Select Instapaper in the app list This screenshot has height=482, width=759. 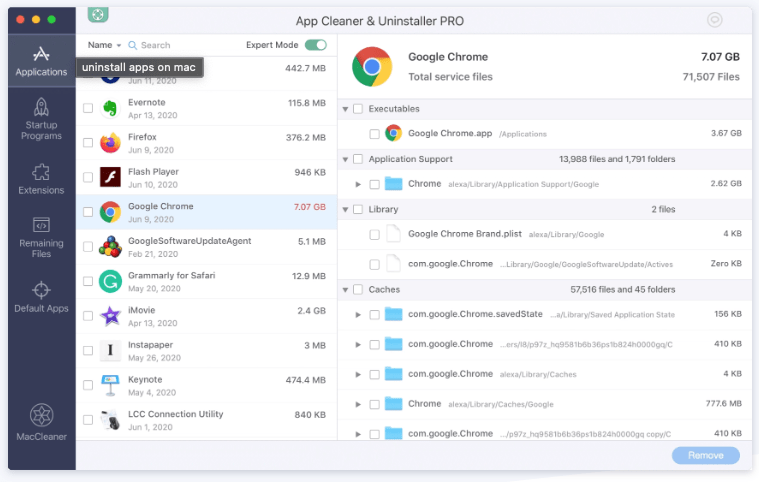207,350
